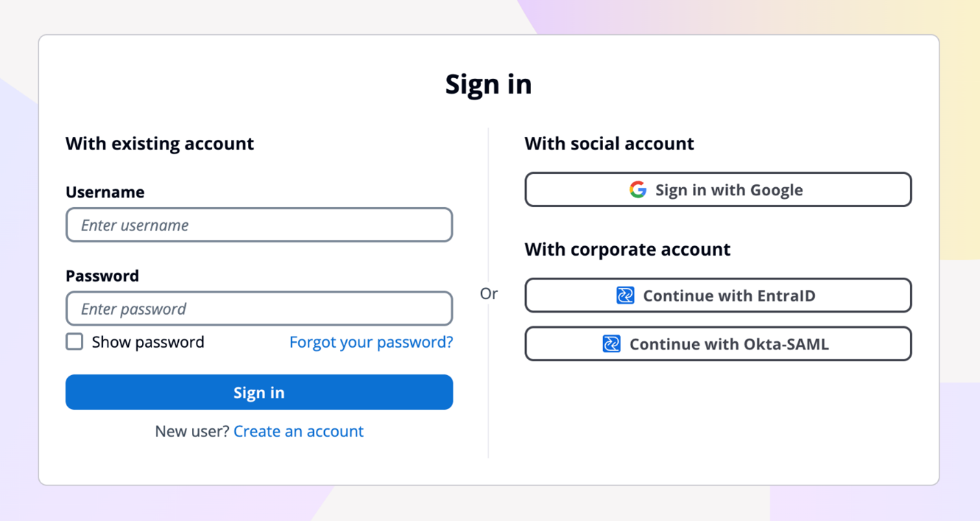Toggle the Show password checkbox
980x521 pixels.
(x=73, y=341)
